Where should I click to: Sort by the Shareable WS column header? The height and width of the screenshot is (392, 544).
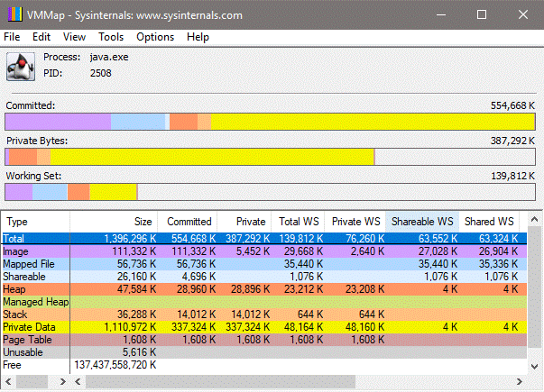tap(421, 221)
